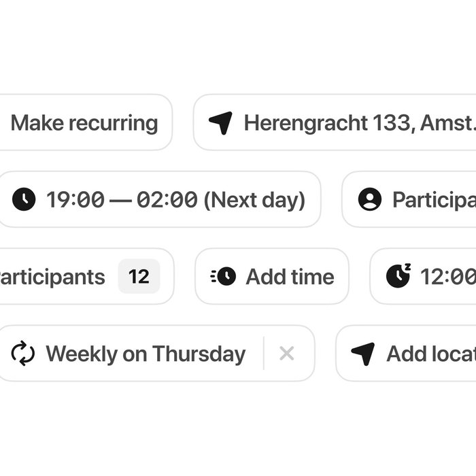Click the location arrow icon beside Herengracht 133

click(220, 123)
